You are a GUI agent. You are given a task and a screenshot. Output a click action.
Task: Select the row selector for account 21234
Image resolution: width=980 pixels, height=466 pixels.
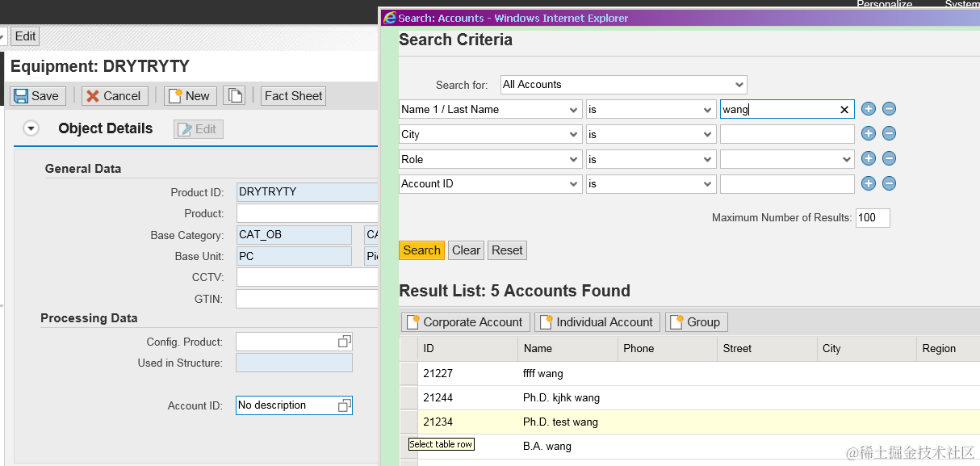click(x=408, y=422)
